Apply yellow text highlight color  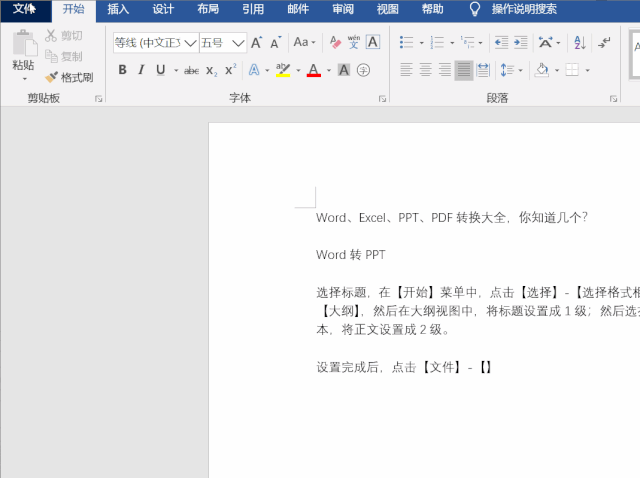coord(283,70)
